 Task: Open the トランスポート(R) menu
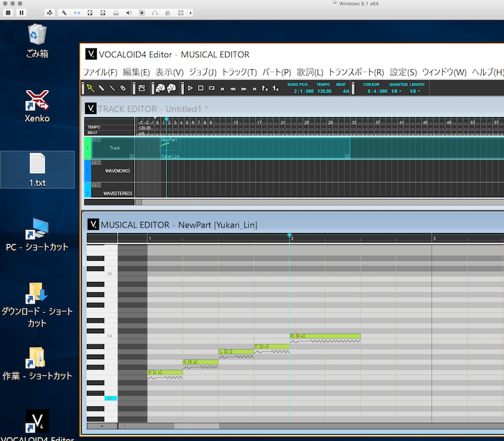[x=356, y=72]
